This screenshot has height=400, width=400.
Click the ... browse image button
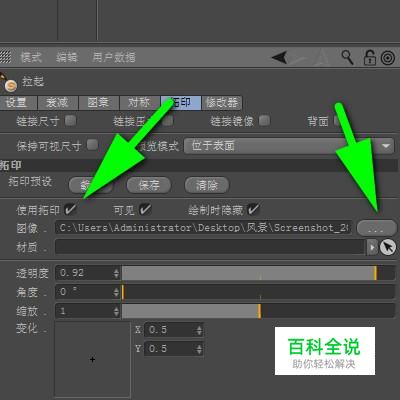pyautogui.click(x=376, y=228)
